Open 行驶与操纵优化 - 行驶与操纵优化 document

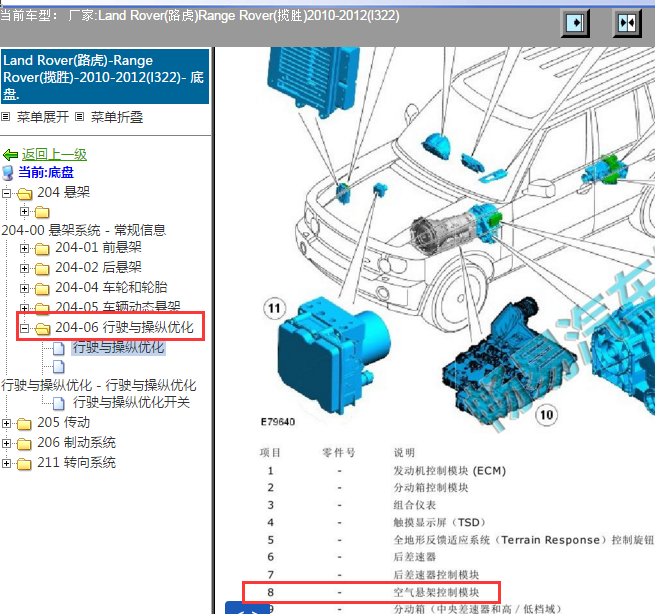(x=99, y=385)
